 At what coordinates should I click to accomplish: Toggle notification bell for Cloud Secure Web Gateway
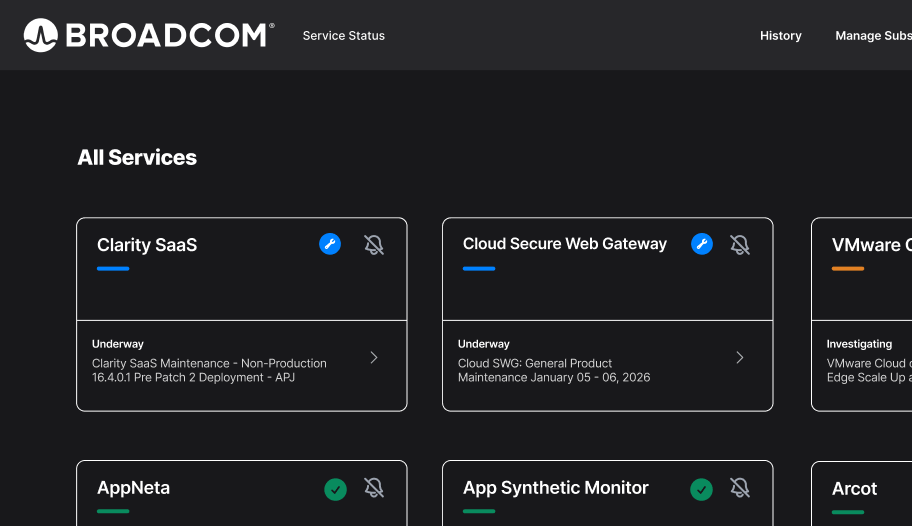[x=740, y=244]
